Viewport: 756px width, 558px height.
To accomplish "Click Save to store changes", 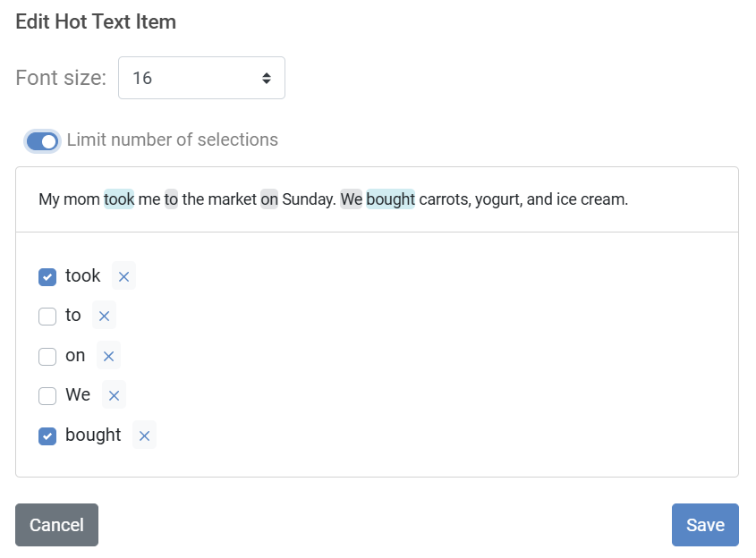I will tap(704, 525).
